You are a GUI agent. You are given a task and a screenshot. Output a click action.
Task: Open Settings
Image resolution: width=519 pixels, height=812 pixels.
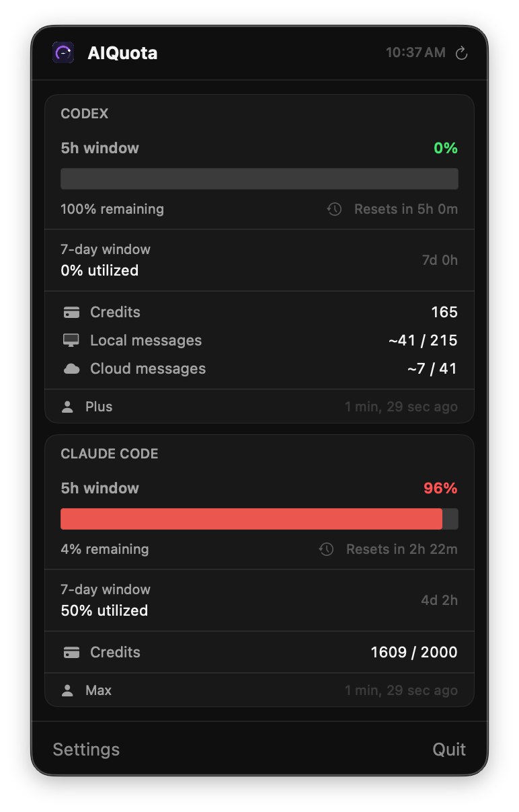[x=86, y=749]
